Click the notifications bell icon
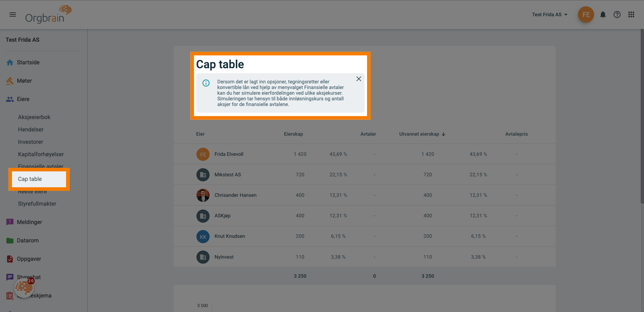The width and height of the screenshot is (644, 312). click(603, 14)
